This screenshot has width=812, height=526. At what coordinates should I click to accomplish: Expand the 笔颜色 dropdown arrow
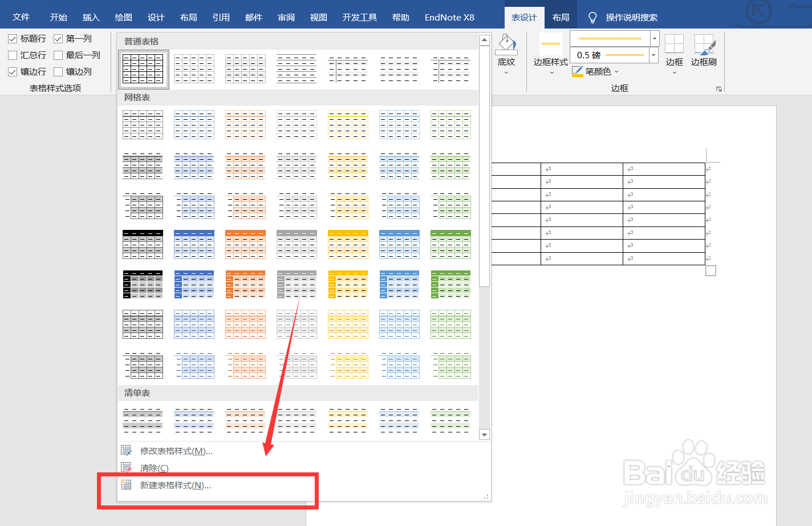[x=616, y=71]
